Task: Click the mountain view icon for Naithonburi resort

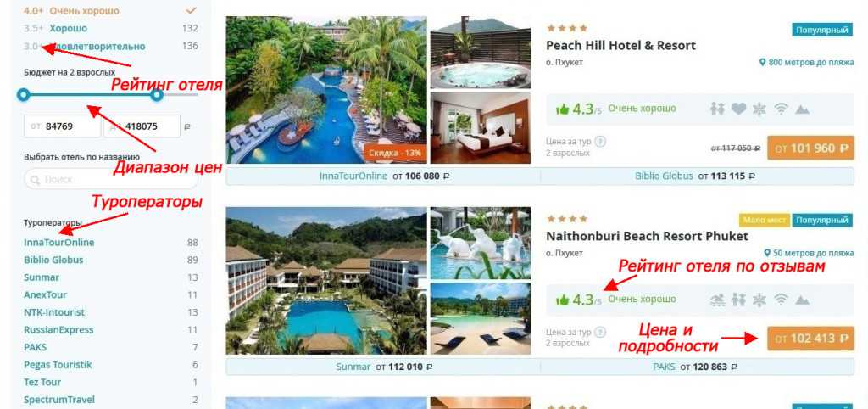Action: pos(802,300)
